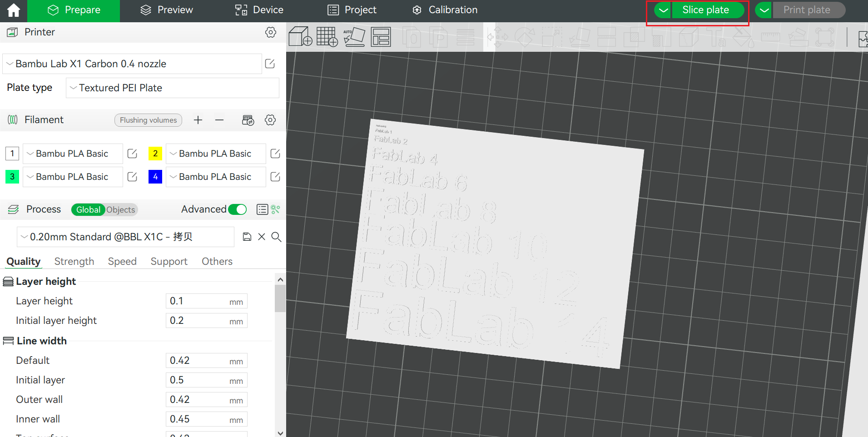Select the Text shape tool
Viewport: 868px width, 437px height.
[x=717, y=37]
